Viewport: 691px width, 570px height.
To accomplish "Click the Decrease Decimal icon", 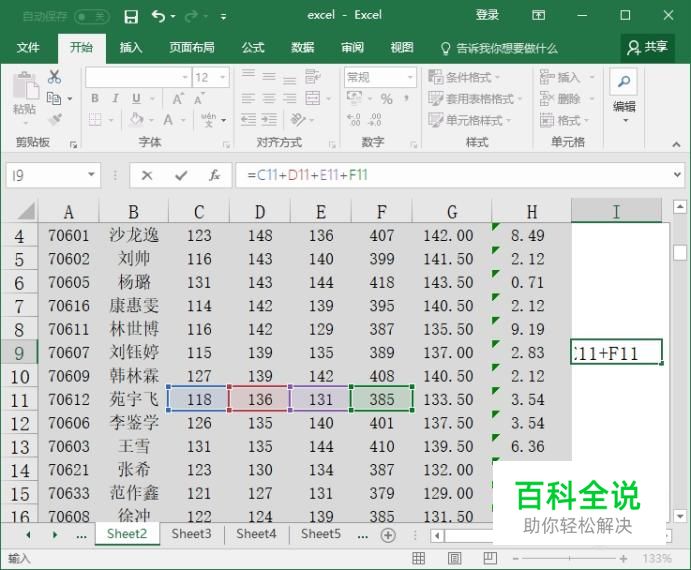I will click(375, 119).
